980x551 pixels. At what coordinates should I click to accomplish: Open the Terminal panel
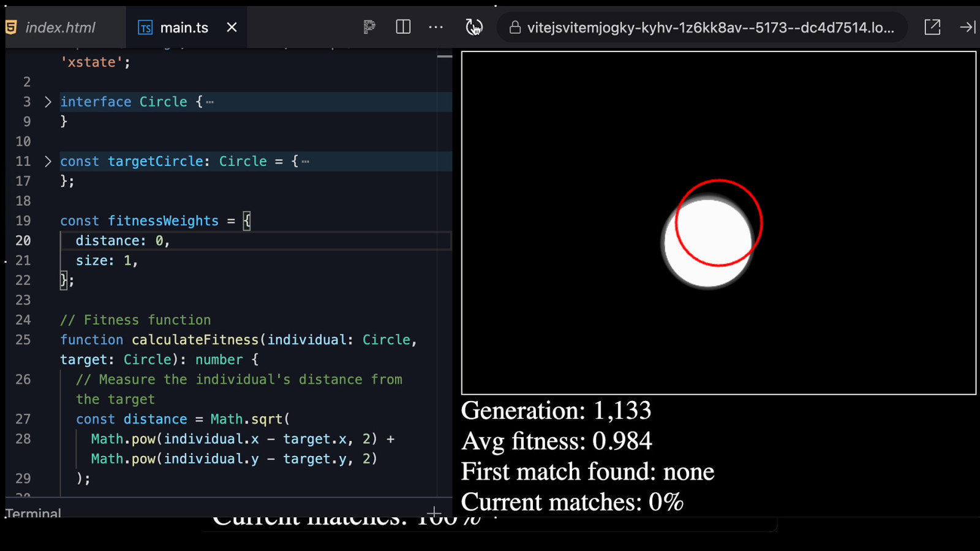coord(33,512)
